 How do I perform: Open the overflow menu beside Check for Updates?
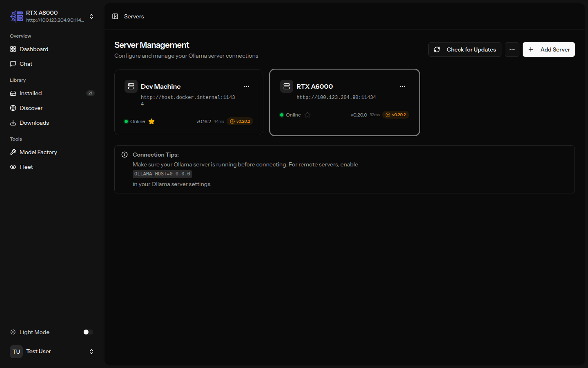tap(512, 49)
